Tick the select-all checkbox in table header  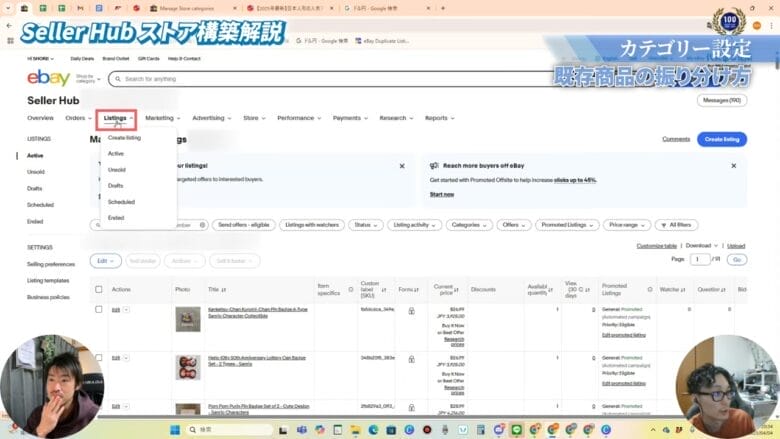(98, 289)
